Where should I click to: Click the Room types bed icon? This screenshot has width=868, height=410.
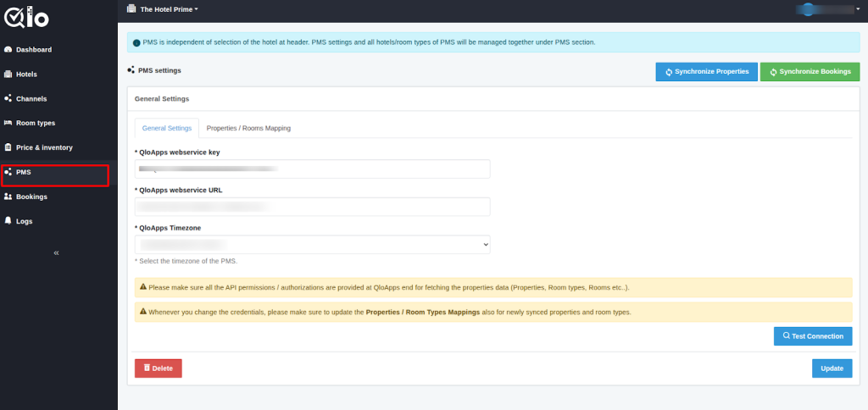coord(8,123)
